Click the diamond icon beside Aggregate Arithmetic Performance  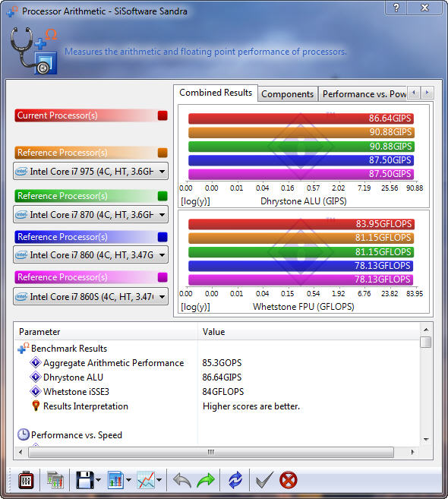pyautogui.click(x=36, y=363)
